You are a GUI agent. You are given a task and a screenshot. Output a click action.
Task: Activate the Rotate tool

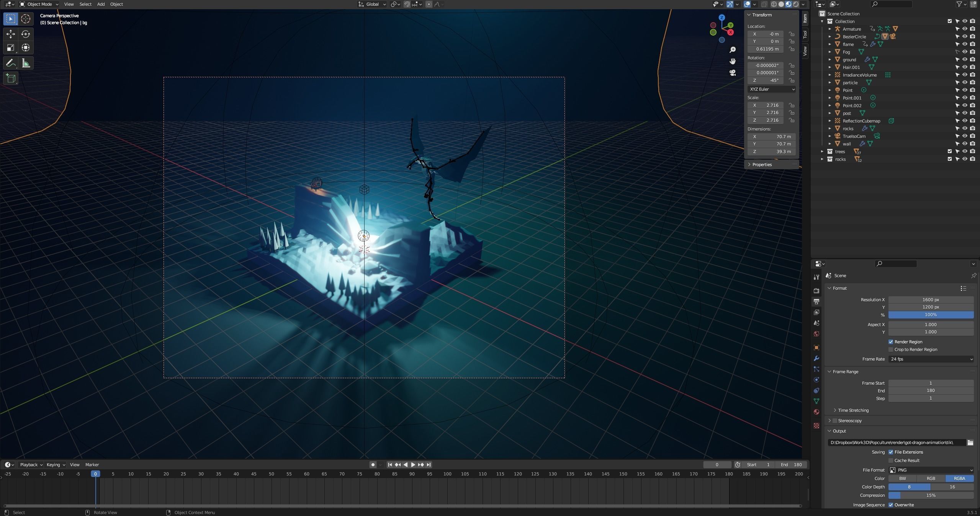pyautogui.click(x=26, y=34)
